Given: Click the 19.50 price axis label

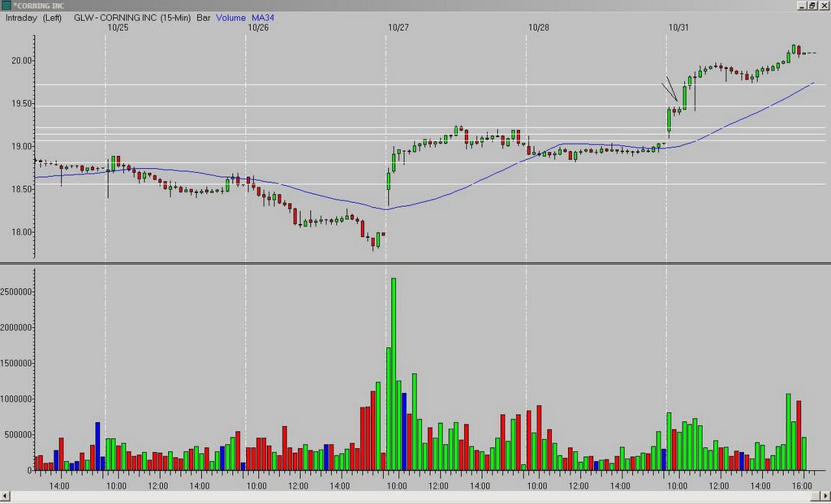Looking at the screenshot, I should (x=21, y=103).
